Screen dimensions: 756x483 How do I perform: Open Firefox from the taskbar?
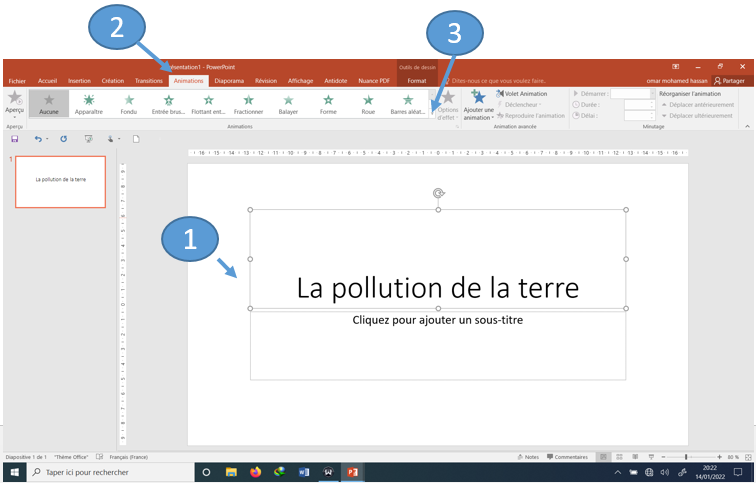pos(255,472)
